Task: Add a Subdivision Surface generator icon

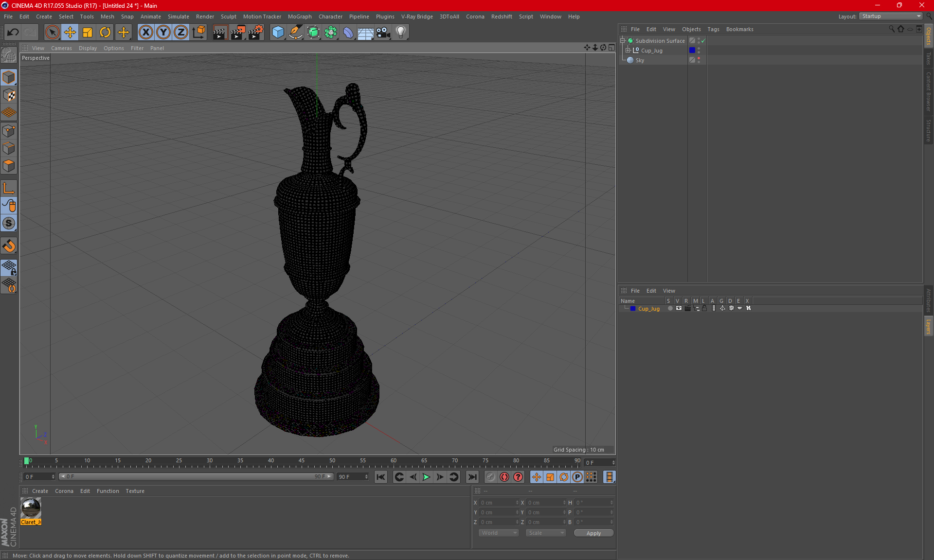Action: click(x=313, y=33)
